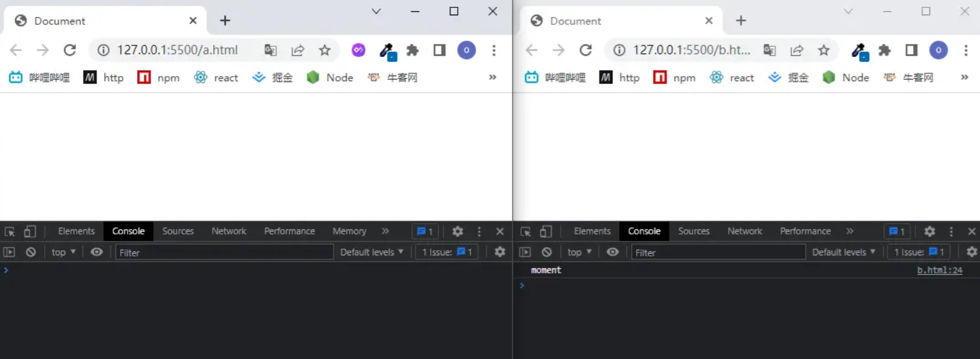Switch to the Network tab in left DevTools

pos(229,232)
